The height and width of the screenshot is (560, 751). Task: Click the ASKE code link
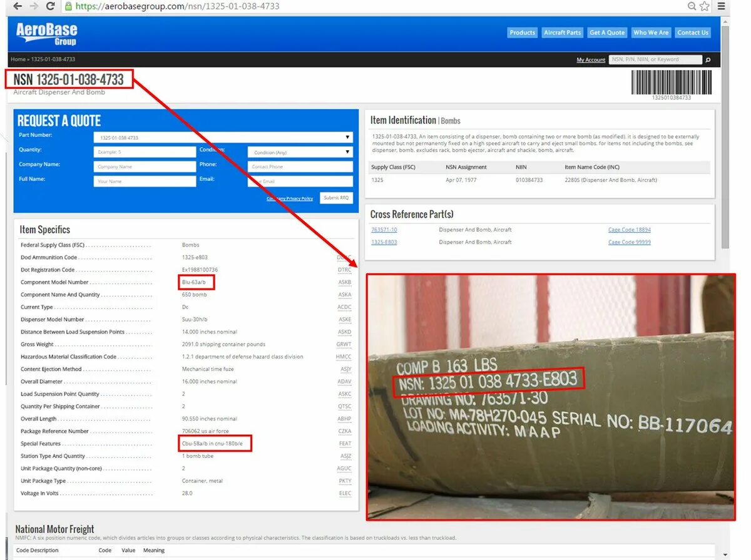[344, 320]
